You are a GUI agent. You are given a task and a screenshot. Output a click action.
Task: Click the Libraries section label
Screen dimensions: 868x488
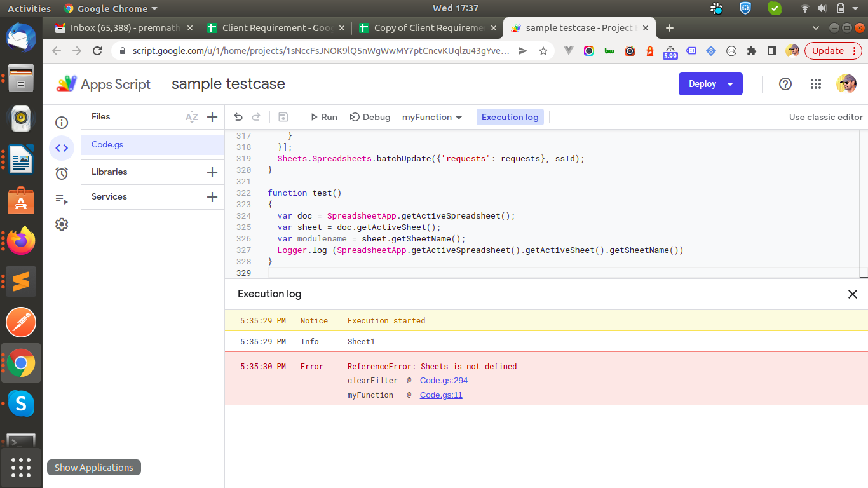[x=109, y=172]
